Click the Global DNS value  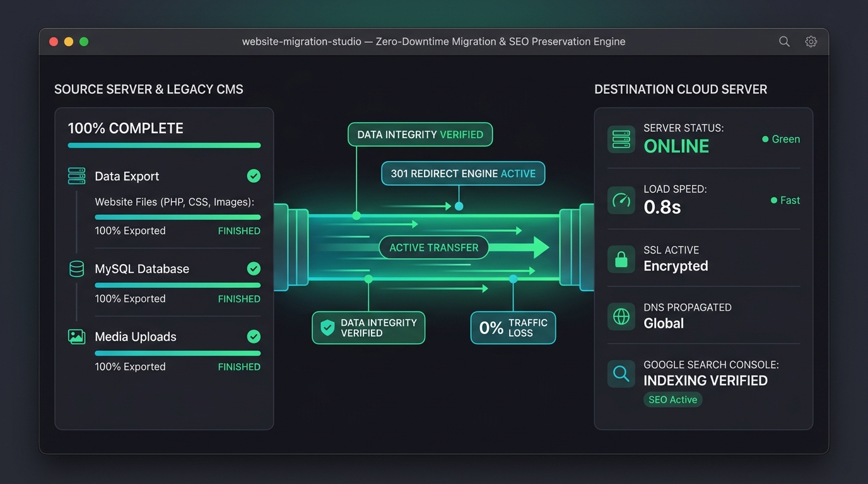[664, 323]
